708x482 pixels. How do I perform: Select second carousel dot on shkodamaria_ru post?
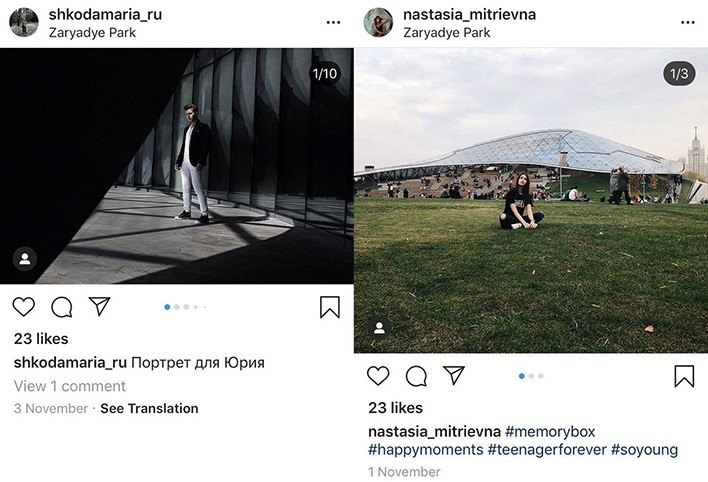pos(177,307)
